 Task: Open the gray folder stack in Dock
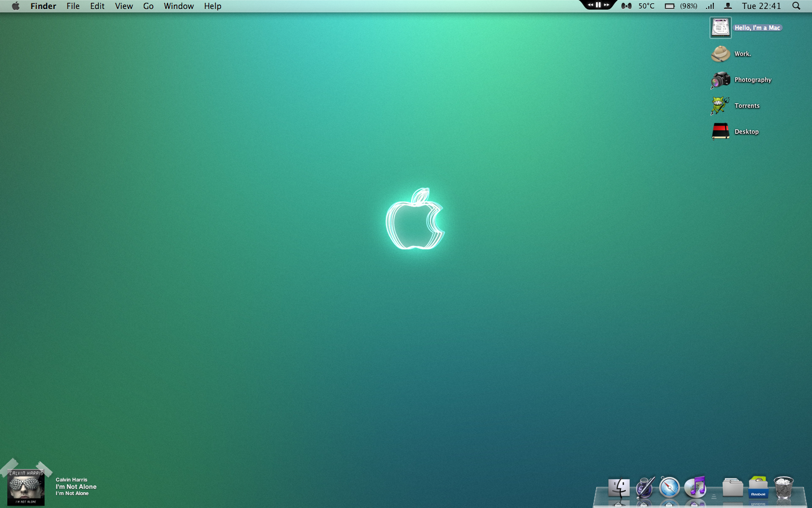coord(732,487)
